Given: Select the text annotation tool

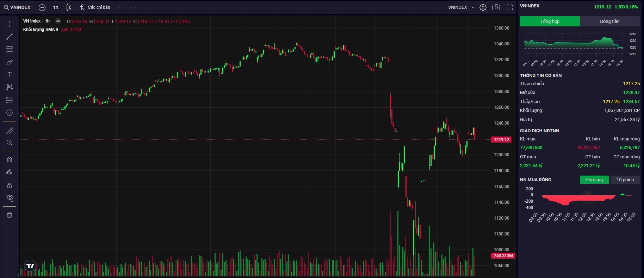Looking at the screenshot, I should [x=10, y=75].
